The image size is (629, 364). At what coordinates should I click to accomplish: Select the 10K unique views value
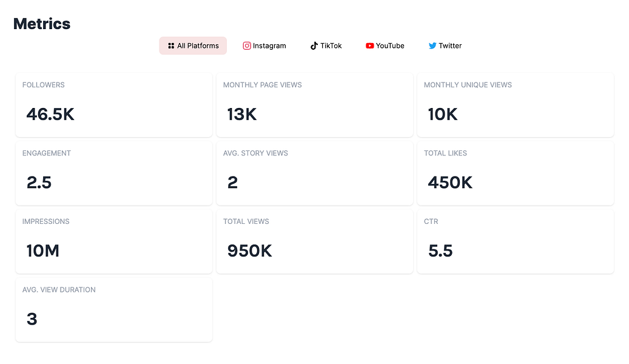click(x=443, y=115)
